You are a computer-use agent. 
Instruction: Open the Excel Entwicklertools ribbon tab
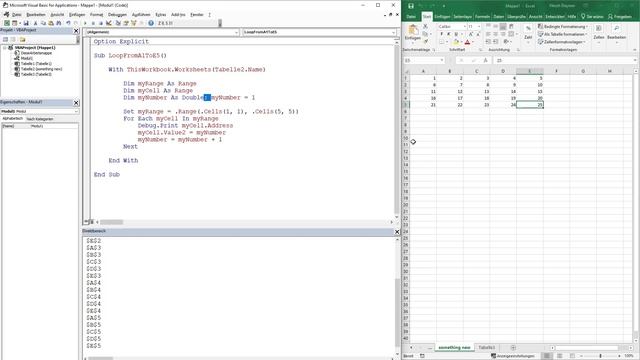[x=555, y=17]
